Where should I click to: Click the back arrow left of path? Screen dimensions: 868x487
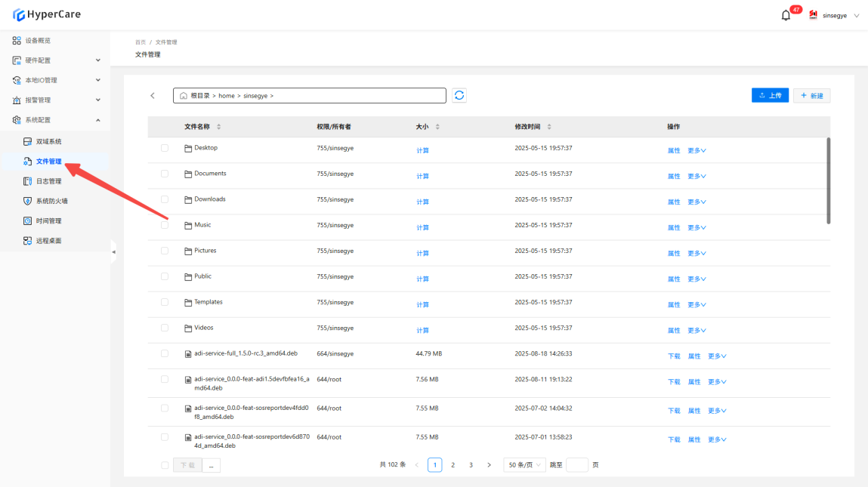[153, 96]
